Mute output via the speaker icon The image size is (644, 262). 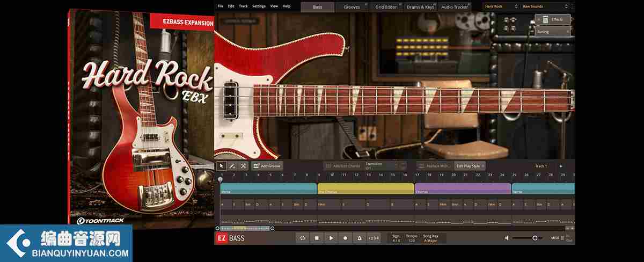[507, 238]
